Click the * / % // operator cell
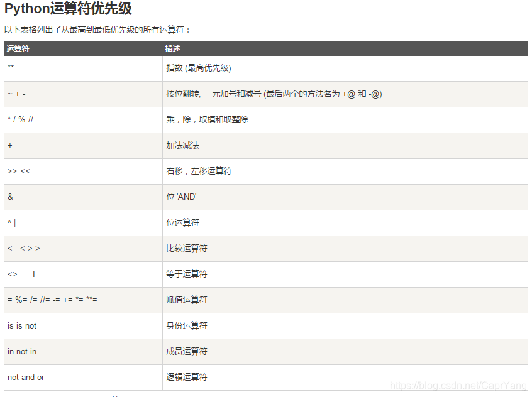This screenshot has width=532, height=397. coord(19,119)
